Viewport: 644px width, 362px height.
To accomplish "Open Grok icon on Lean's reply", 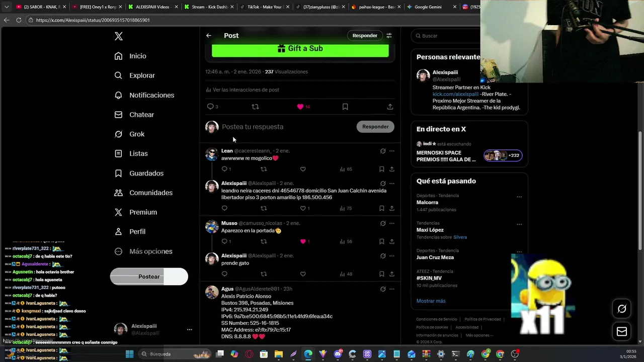I will coord(383,151).
